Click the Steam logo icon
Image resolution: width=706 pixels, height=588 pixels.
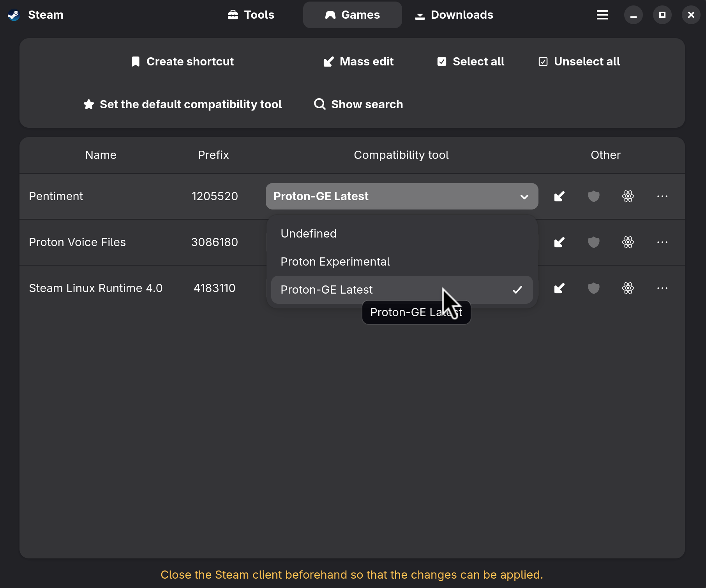click(14, 15)
